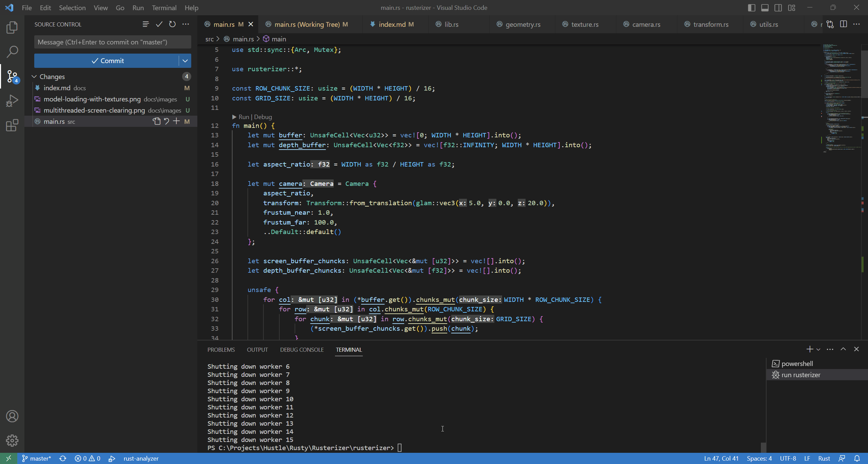
Task: Click the Debug code lens above main
Action: click(263, 117)
